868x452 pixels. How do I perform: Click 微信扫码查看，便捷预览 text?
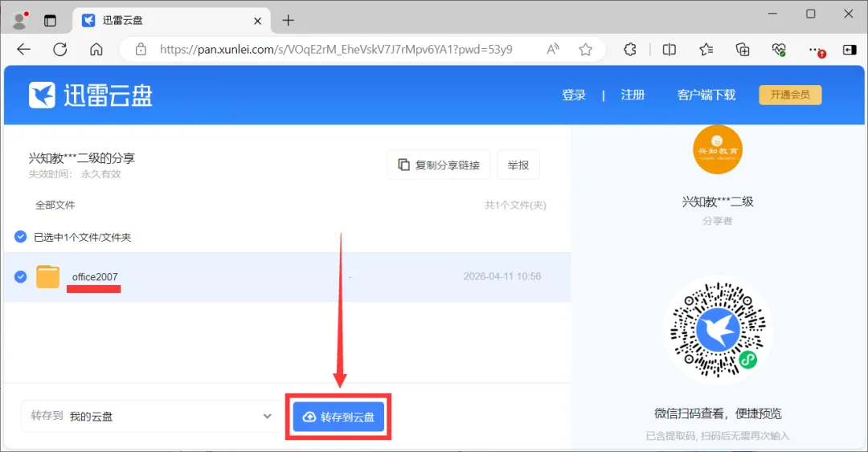pyautogui.click(x=718, y=413)
